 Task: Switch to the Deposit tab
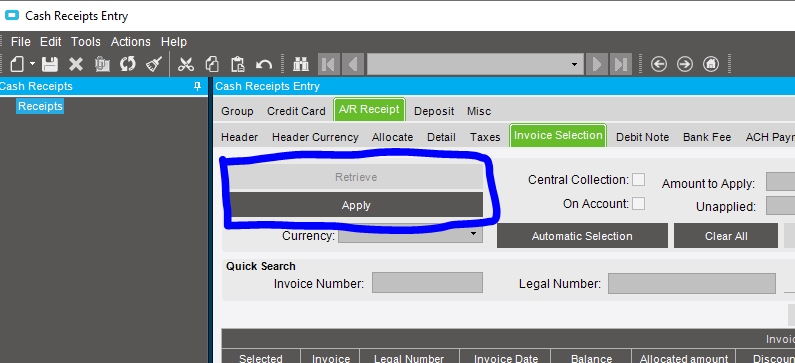[x=434, y=111]
